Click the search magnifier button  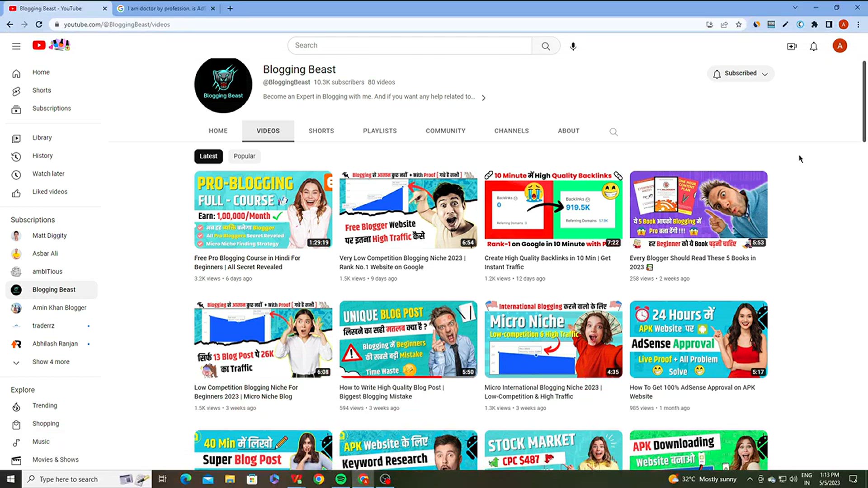546,46
